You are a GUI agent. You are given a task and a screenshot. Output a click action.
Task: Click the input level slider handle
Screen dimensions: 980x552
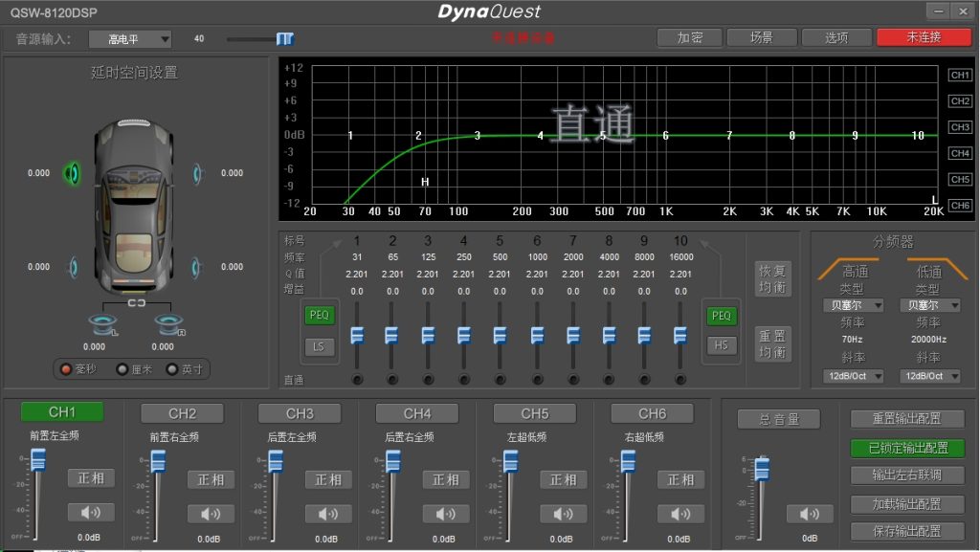pos(285,38)
